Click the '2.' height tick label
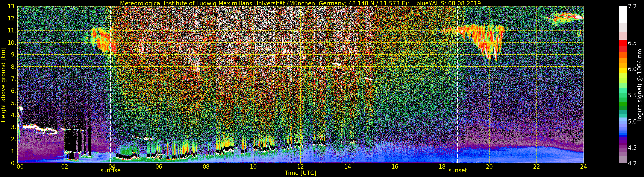Screen dimensions: 644x177 click(13, 139)
